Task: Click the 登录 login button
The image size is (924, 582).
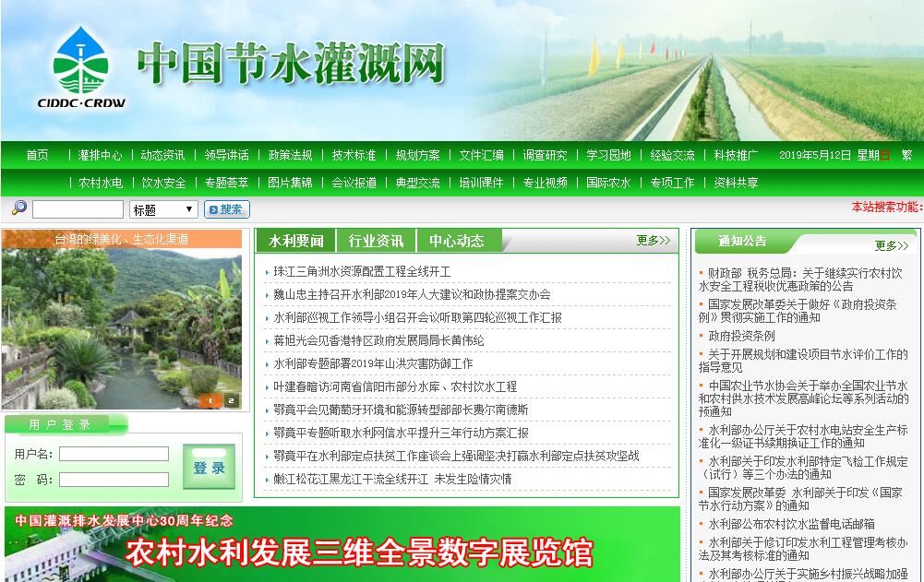Action: [210, 467]
